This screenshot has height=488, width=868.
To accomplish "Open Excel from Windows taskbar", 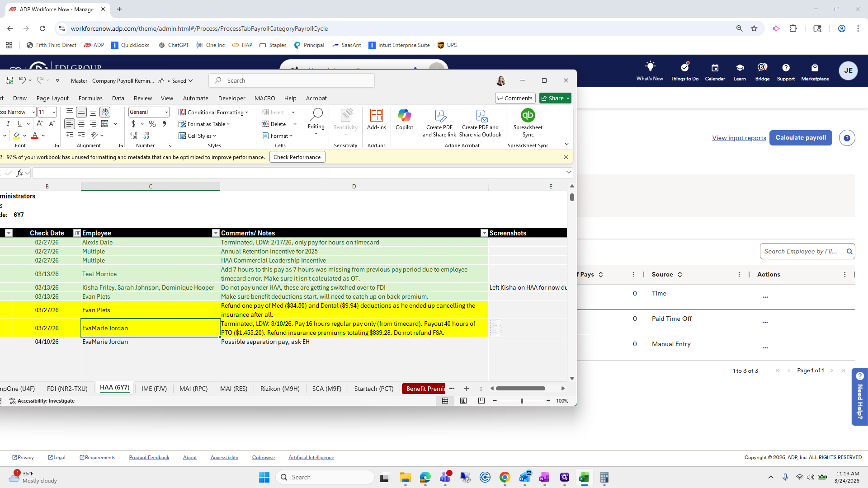I will (584, 477).
